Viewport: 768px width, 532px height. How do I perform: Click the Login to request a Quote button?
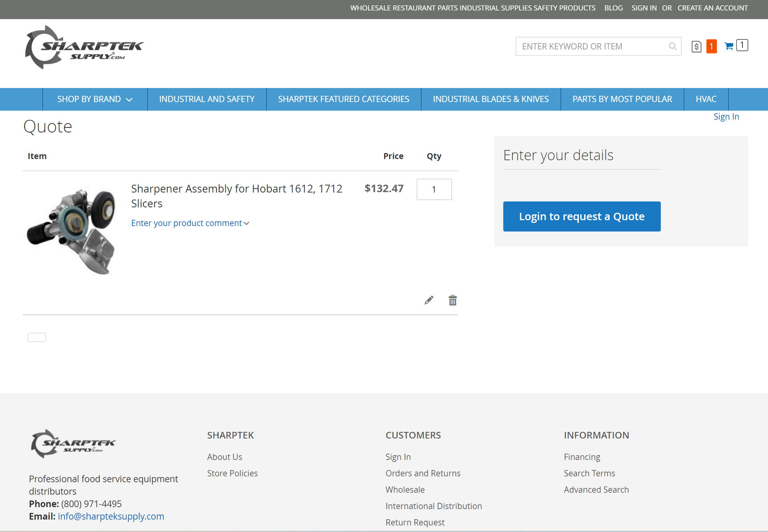pos(582,216)
